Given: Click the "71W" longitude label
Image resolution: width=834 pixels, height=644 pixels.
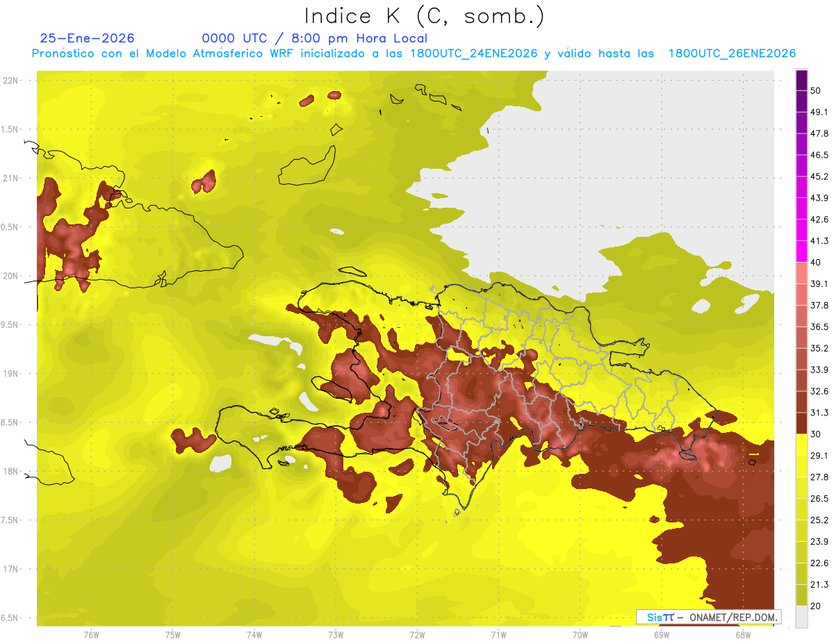Looking at the screenshot, I should pyautogui.click(x=498, y=635).
